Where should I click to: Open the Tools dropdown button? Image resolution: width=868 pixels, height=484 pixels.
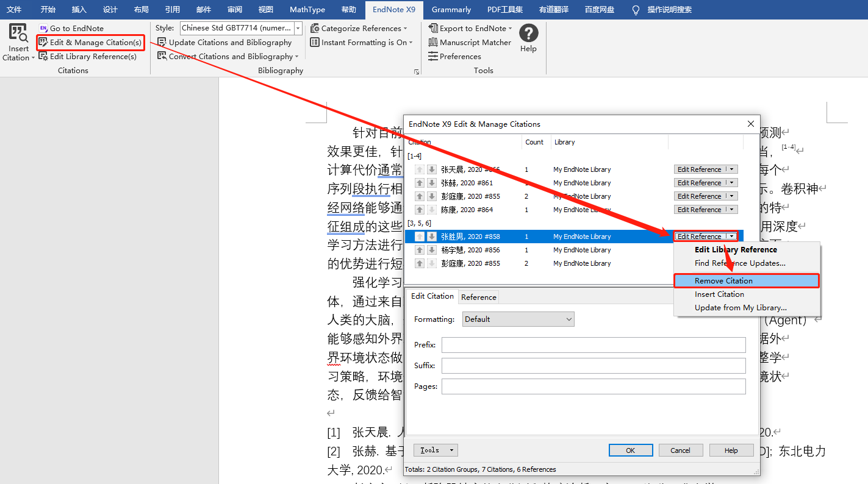(436, 450)
